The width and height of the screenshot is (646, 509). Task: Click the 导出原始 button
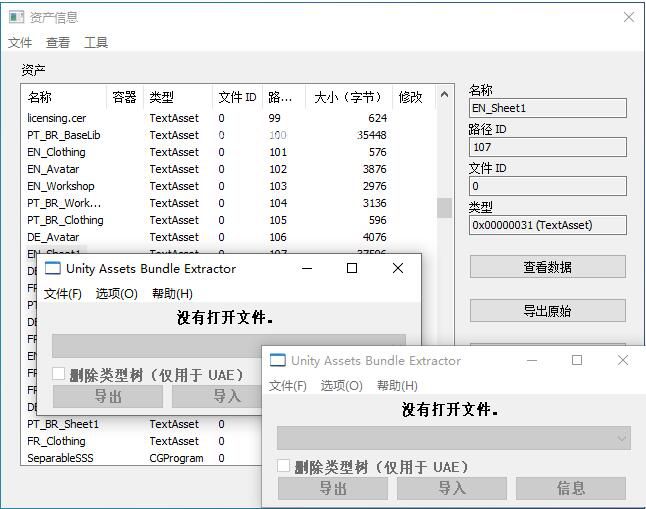click(548, 310)
